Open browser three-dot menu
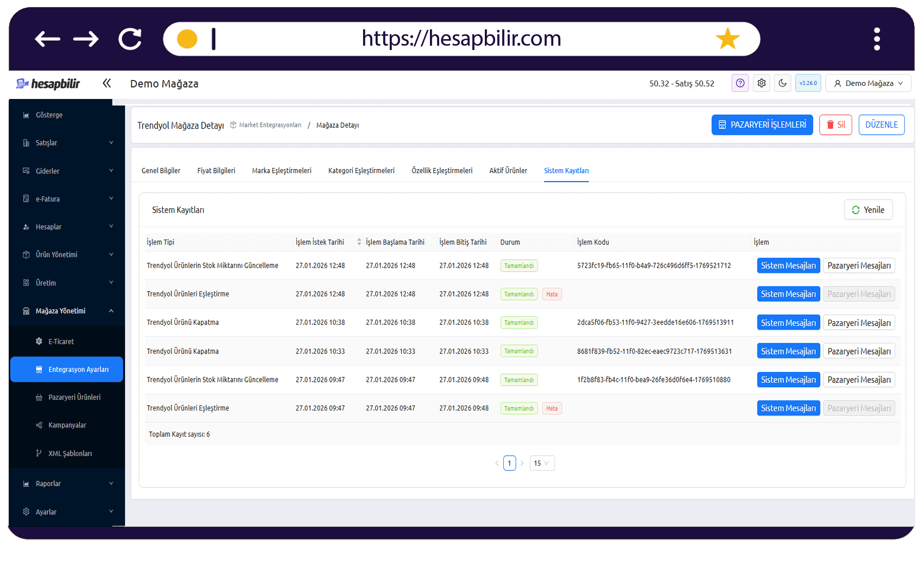924x571 pixels. (877, 39)
